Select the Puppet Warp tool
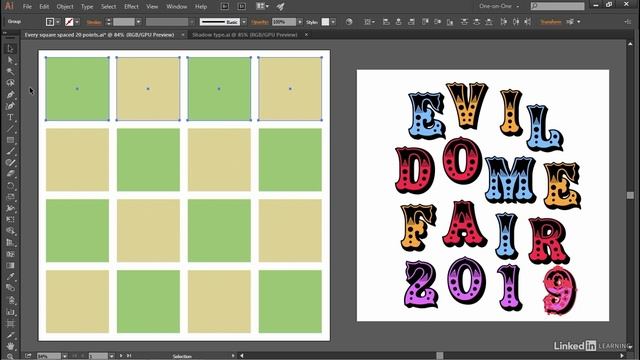The width and height of the screenshot is (640, 360). 10,209
